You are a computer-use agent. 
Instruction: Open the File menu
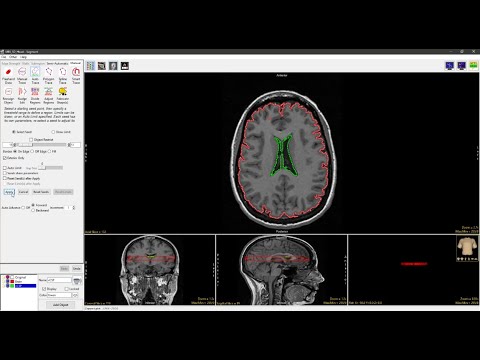tap(4, 57)
